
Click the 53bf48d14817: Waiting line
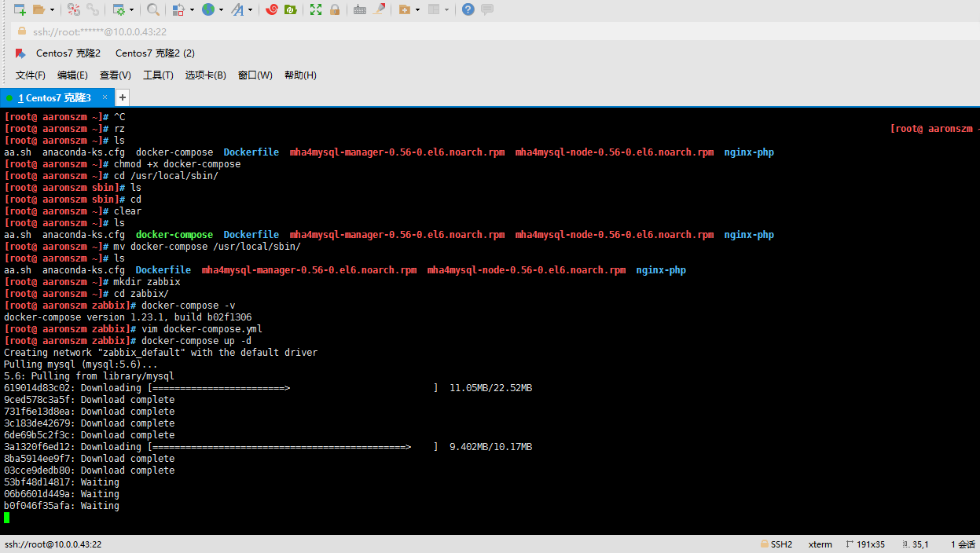[x=61, y=482]
